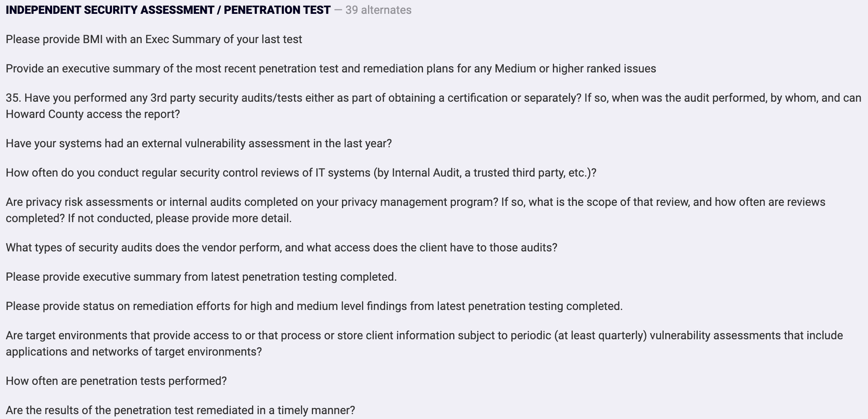Screen dimensions: 868x419
Task: Click the privacy risk assessments question
Action: (416, 210)
